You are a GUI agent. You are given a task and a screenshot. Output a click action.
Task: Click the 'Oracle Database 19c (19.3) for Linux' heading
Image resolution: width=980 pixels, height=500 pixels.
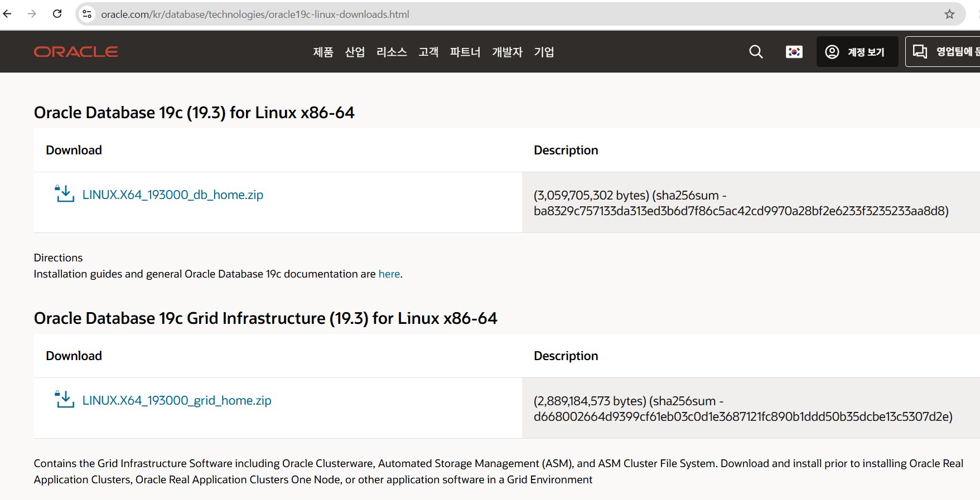click(194, 113)
